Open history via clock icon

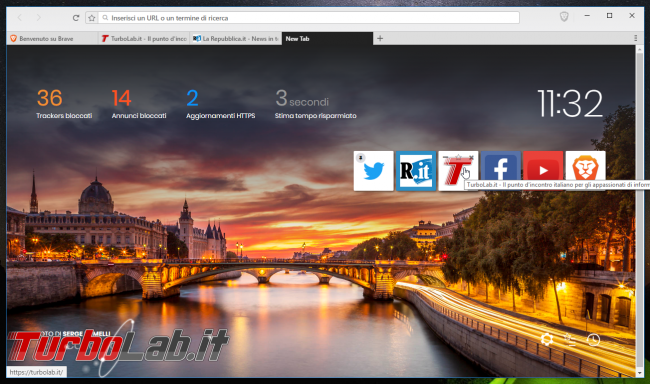point(593,340)
